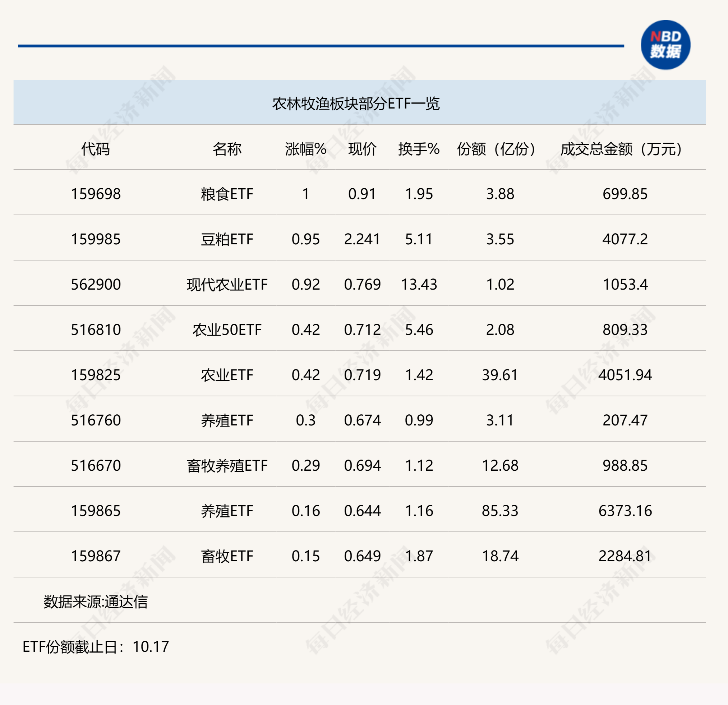
Task: Select the 涨幅% column header
Action: pyautogui.click(x=305, y=149)
